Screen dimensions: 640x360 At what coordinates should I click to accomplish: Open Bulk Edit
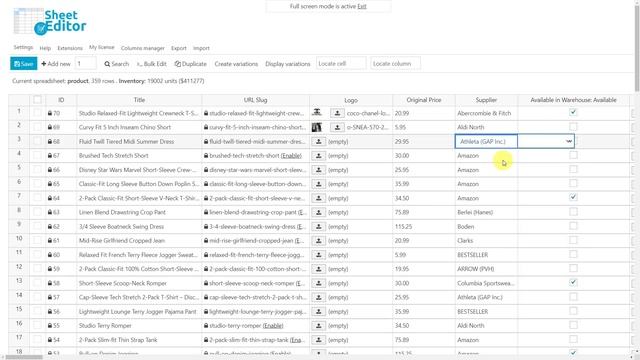151,64
